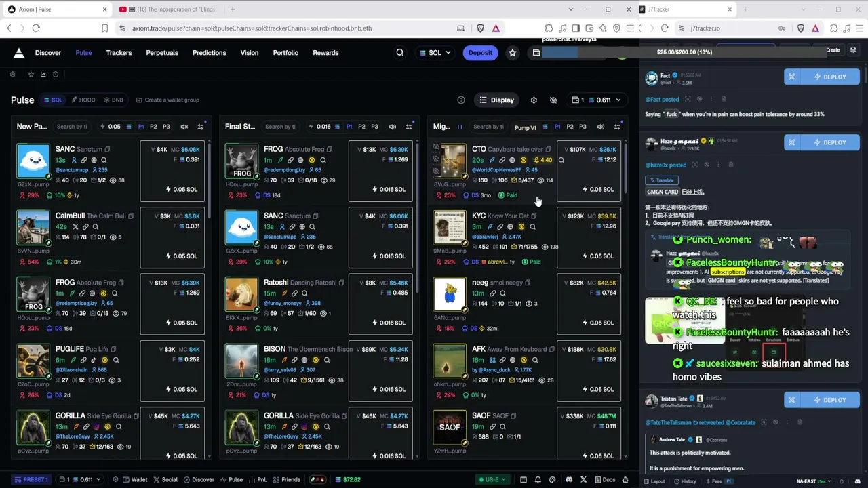Click the stack icon next to Create in J7Tracker
The width and height of the screenshot is (868, 488).
[x=853, y=50]
